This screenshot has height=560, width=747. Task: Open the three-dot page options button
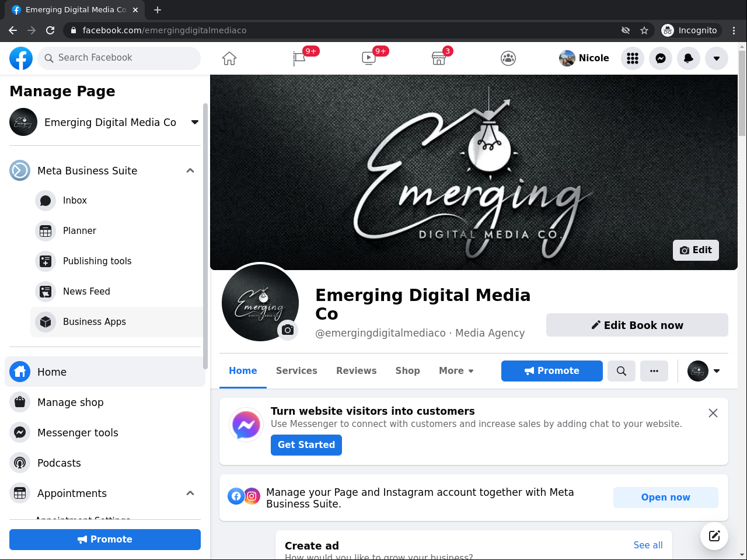[x=654, y=371]
